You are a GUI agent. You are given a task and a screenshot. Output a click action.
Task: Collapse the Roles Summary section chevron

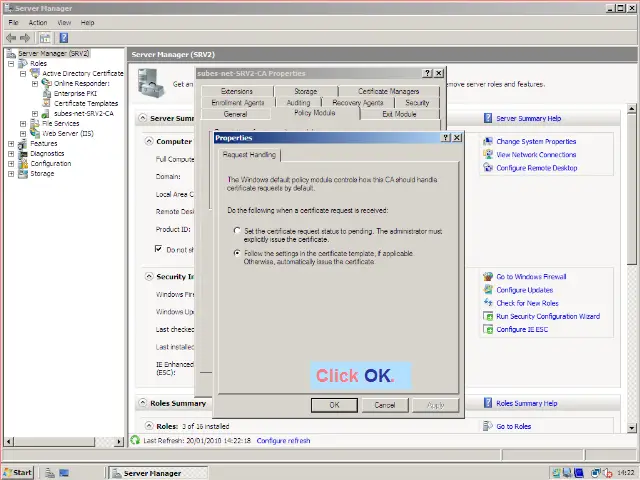(142, 403)
